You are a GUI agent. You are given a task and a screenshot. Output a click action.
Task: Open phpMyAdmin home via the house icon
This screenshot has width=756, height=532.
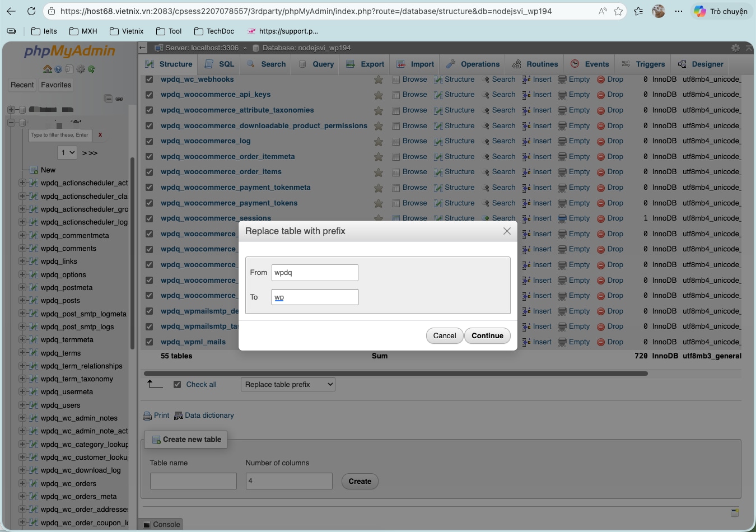click(x=48, y=69)
